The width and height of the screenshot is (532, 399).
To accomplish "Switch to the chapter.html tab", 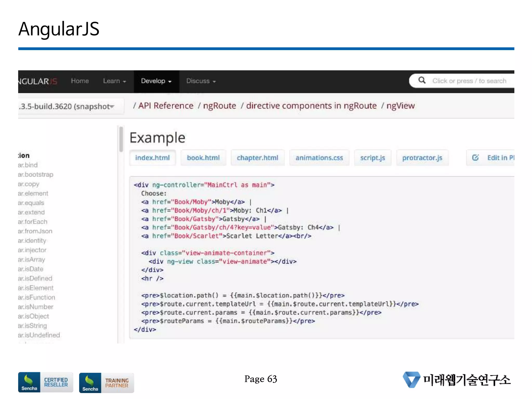I will coord(257,158).
